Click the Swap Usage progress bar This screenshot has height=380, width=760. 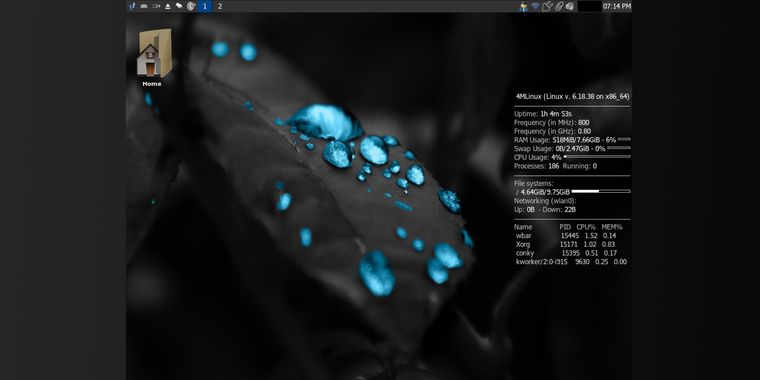619,148
